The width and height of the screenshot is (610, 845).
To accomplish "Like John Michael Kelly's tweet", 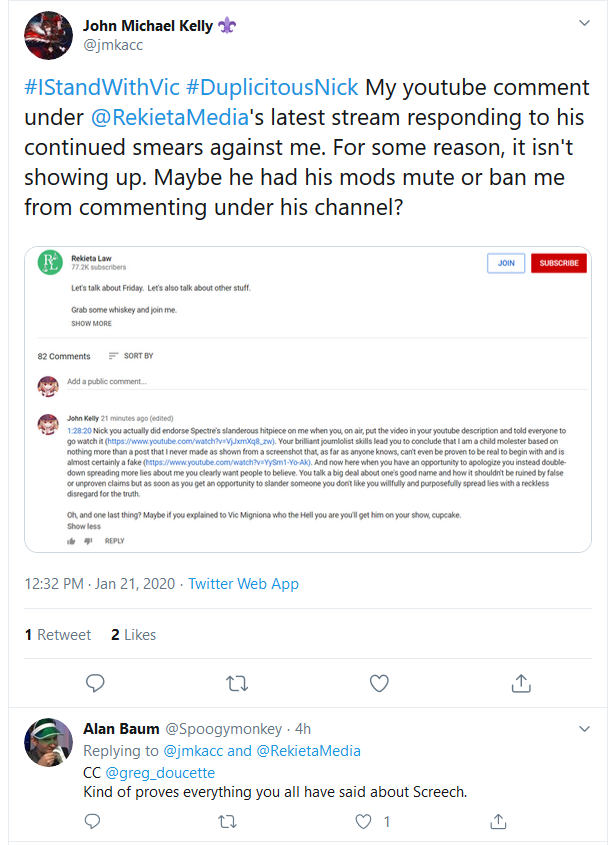I will pyautogui.click(x=379, y=683).
